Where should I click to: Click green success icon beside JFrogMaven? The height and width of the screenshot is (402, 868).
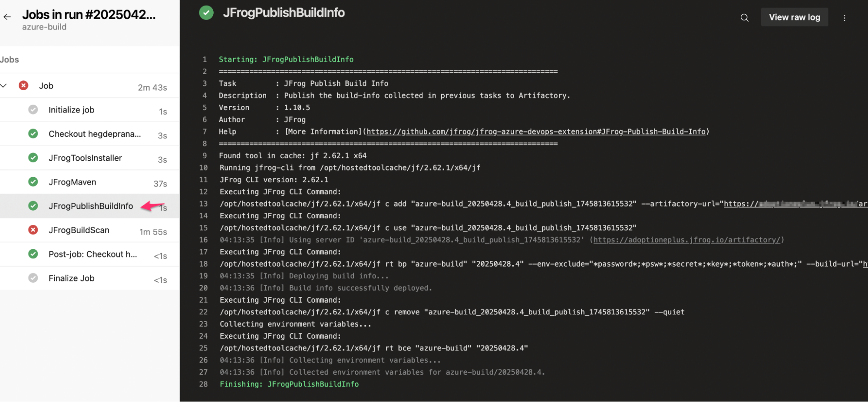coord(33,182)
